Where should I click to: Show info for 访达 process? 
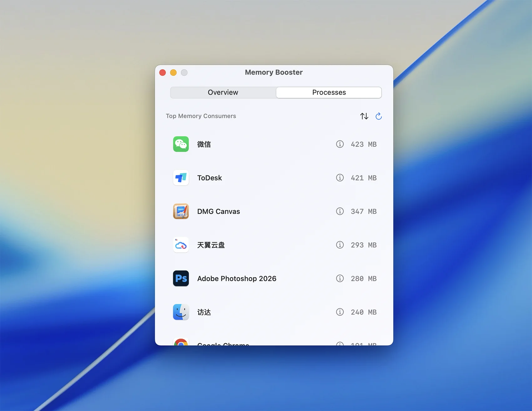coord(340,312)
